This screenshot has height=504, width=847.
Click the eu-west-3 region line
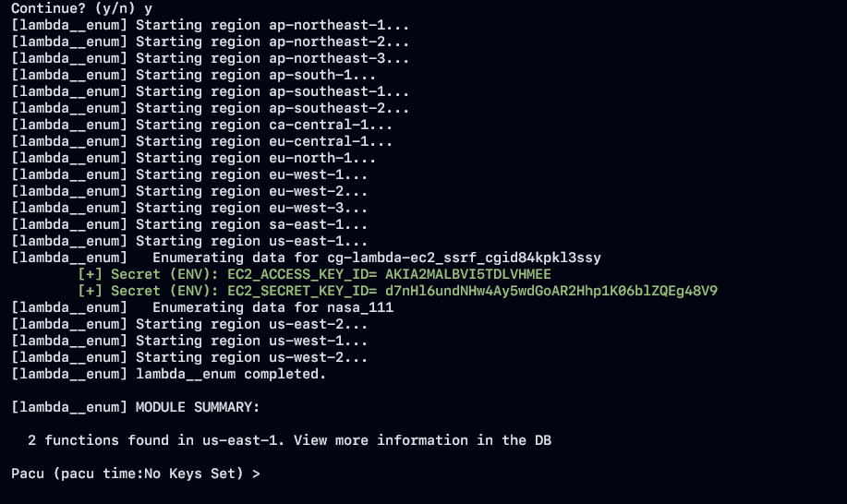tap(189, 209)
